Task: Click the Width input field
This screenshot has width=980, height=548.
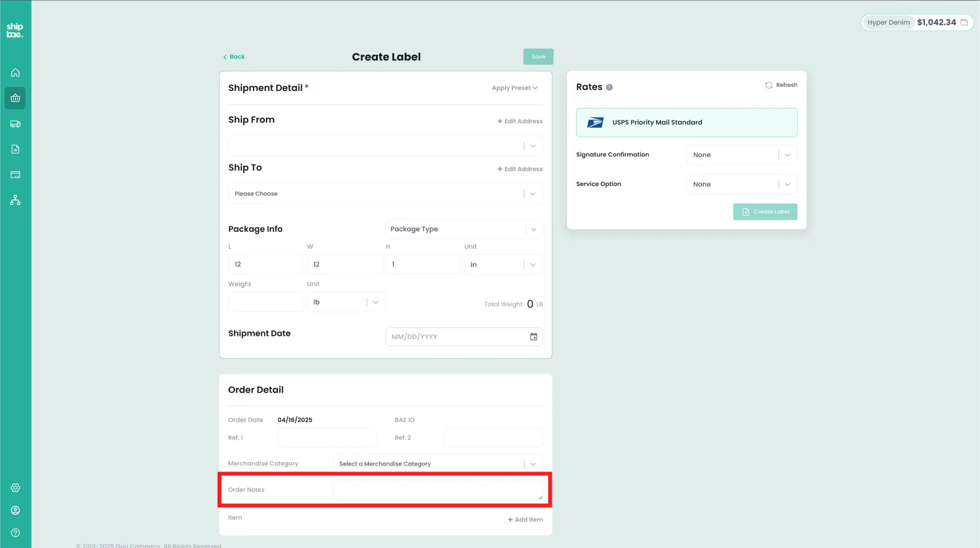Action: [344, 264]
